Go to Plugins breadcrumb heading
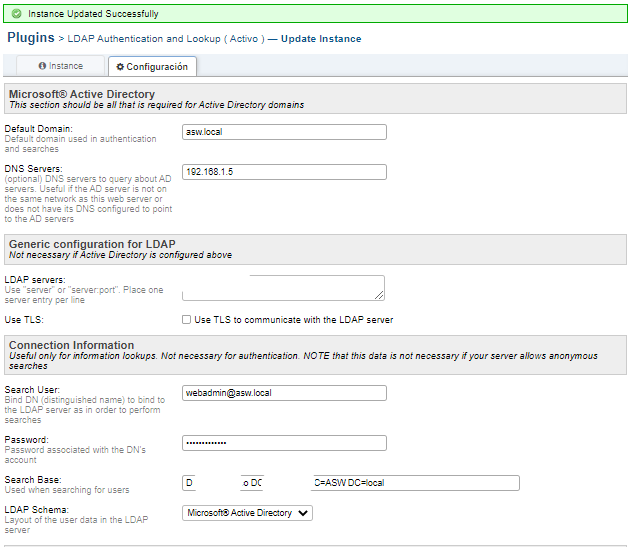This screenshot has height=547, width=633. click(x=30, y=37)
